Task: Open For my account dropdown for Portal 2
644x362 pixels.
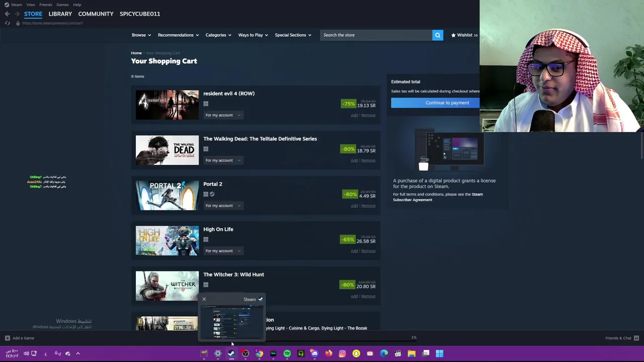Action: 223,206
